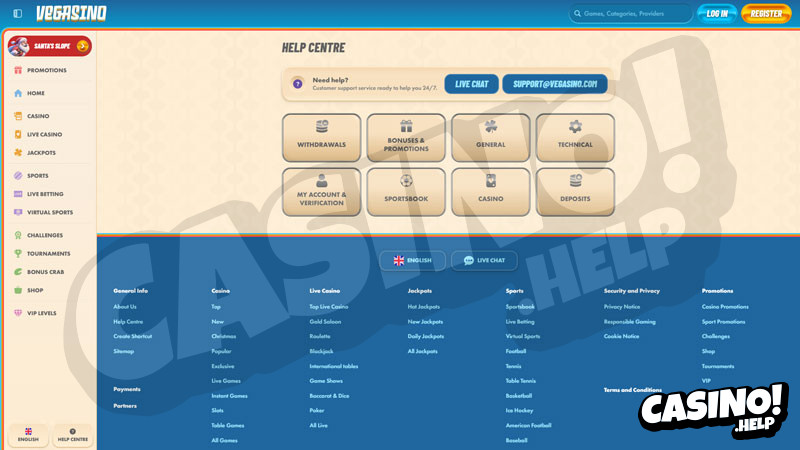Screen dimensions: 800x450
Task: Open Live Betting in the sidebar
Action: [39, 194]
